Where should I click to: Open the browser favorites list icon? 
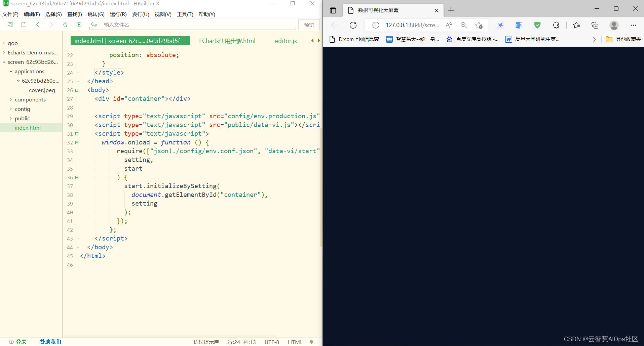[576, 25]
